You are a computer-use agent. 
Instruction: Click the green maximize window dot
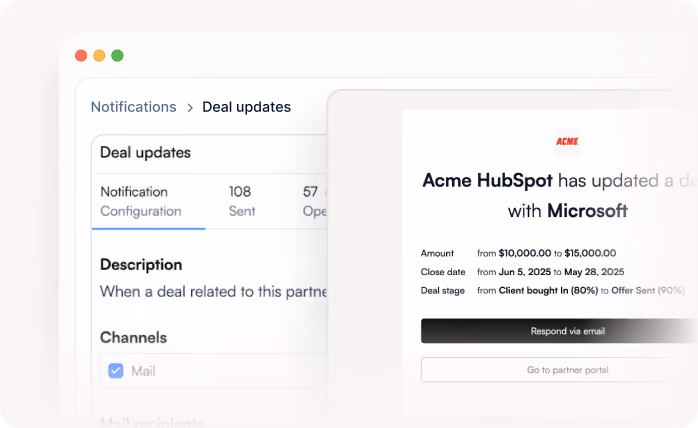tap(118, 56)
